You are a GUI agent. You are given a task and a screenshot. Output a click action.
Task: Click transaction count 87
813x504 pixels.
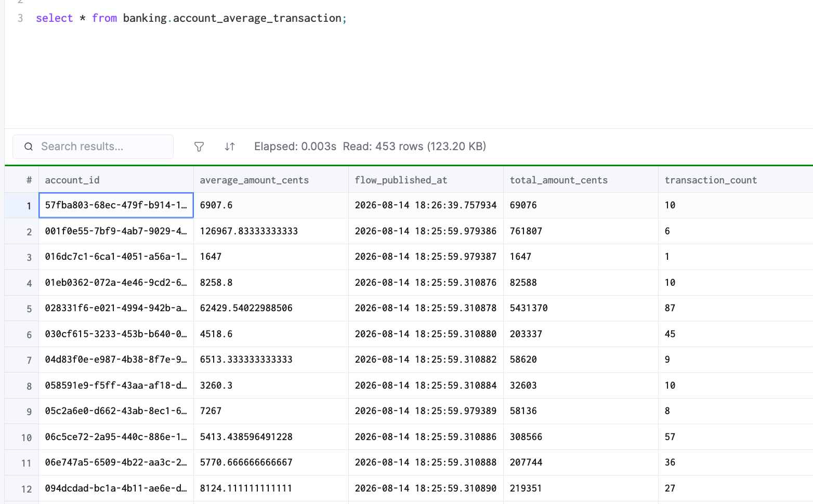[670, 308]
